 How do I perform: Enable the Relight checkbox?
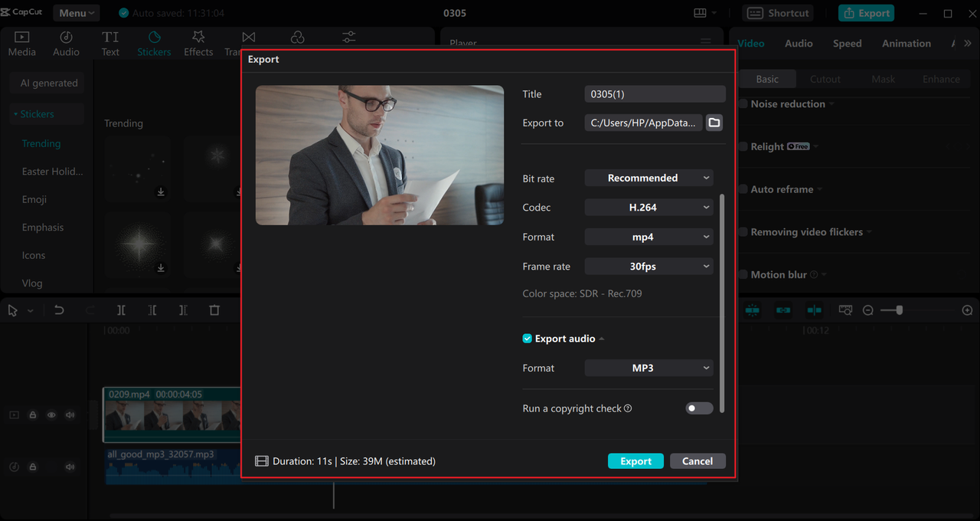tap(743, 146)
